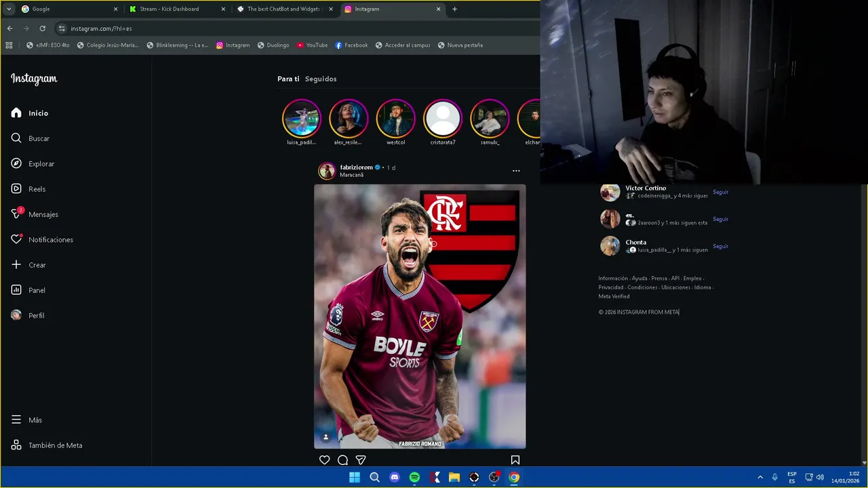This screenshot has height=488, width=868.
Task: Switch to the Google browser tab
Action: 69,9
